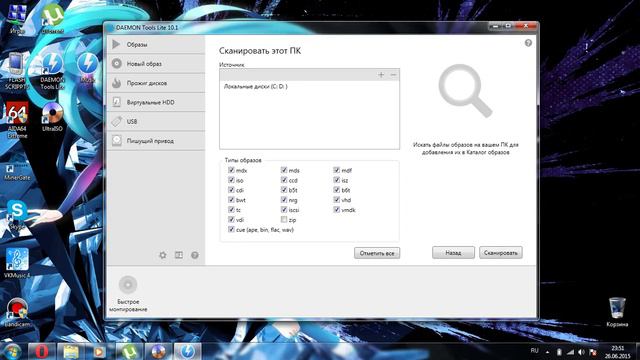This screenshot has height=360, width=640.
Task: Open the UltraISO desktop icon
Action: 52,117
